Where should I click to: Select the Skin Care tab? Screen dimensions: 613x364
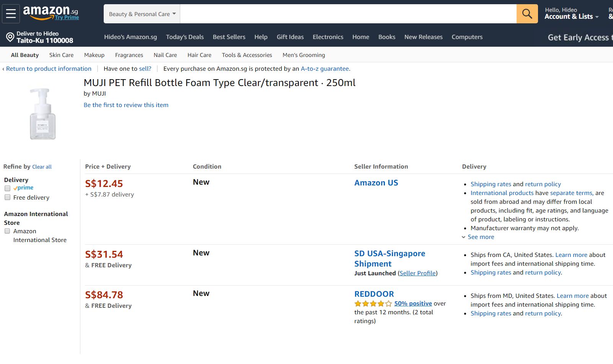(61, 55)
